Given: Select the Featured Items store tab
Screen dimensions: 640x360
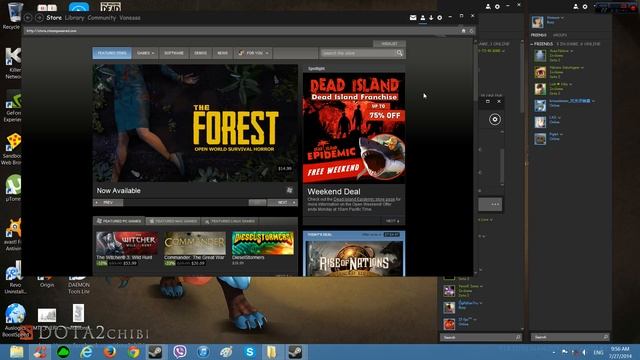Looking at the screenshot, I should (112, 53).
